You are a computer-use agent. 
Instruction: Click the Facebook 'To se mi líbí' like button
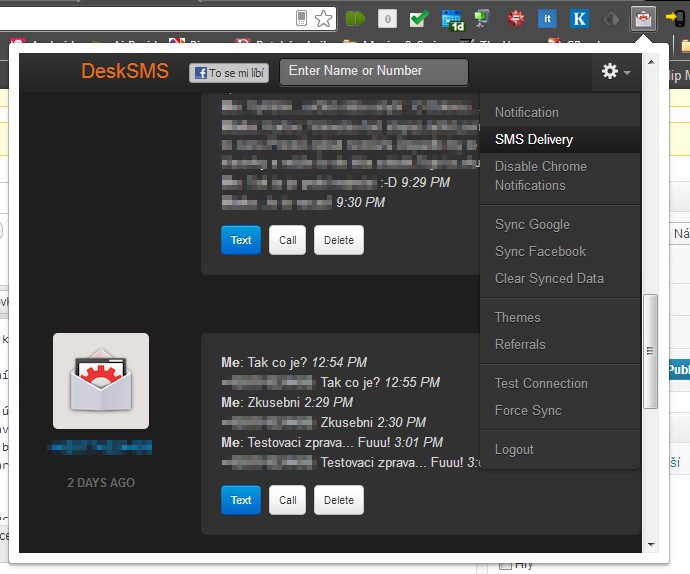(229, 73)
